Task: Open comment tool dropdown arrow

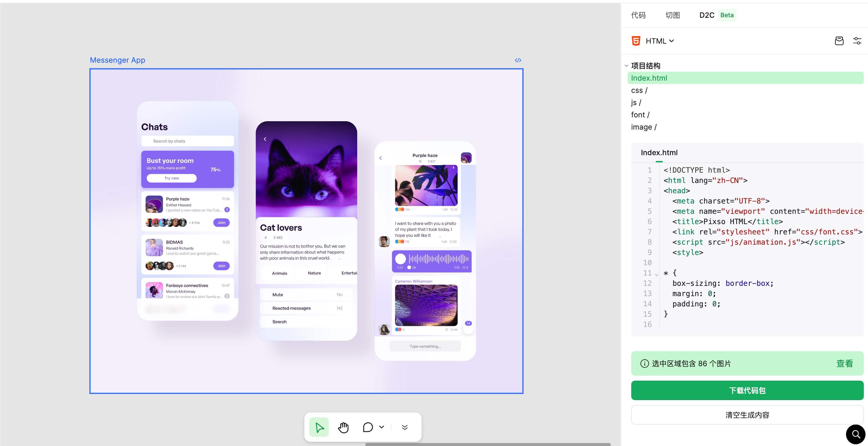Action: [x=381, y=427]
